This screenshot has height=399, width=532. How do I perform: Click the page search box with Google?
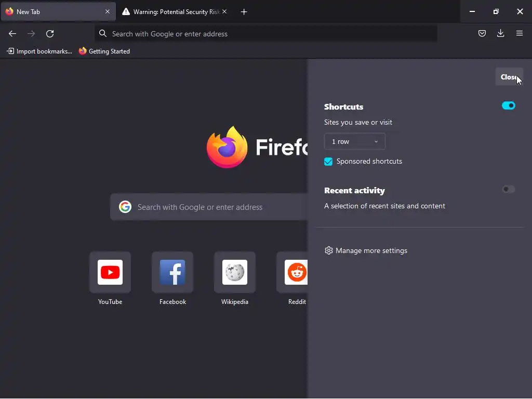pos(209,207)
